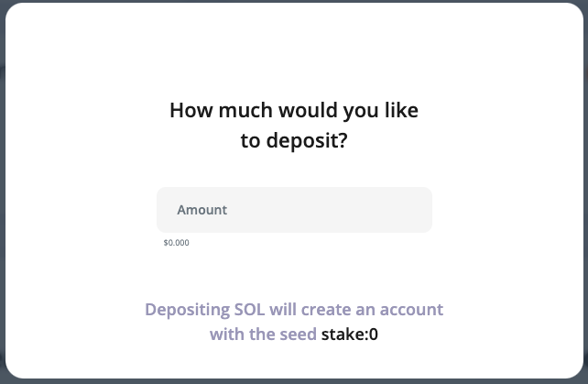
Task: Focus the Amount input field
Action: point(294,210)
